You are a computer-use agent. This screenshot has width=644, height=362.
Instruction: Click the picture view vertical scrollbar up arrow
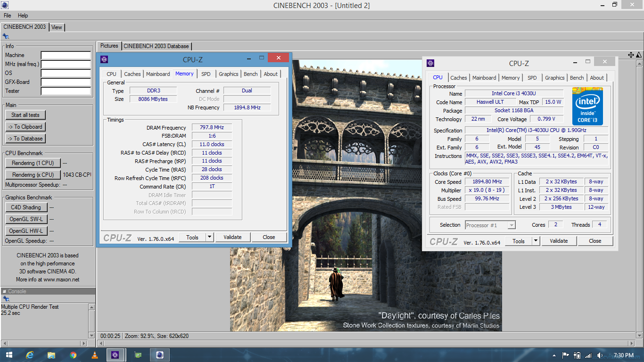click(x=640, y=64)
